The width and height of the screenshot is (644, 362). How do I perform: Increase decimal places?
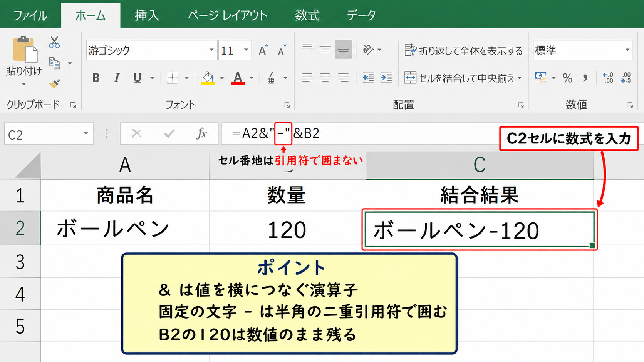click(608, 78)
